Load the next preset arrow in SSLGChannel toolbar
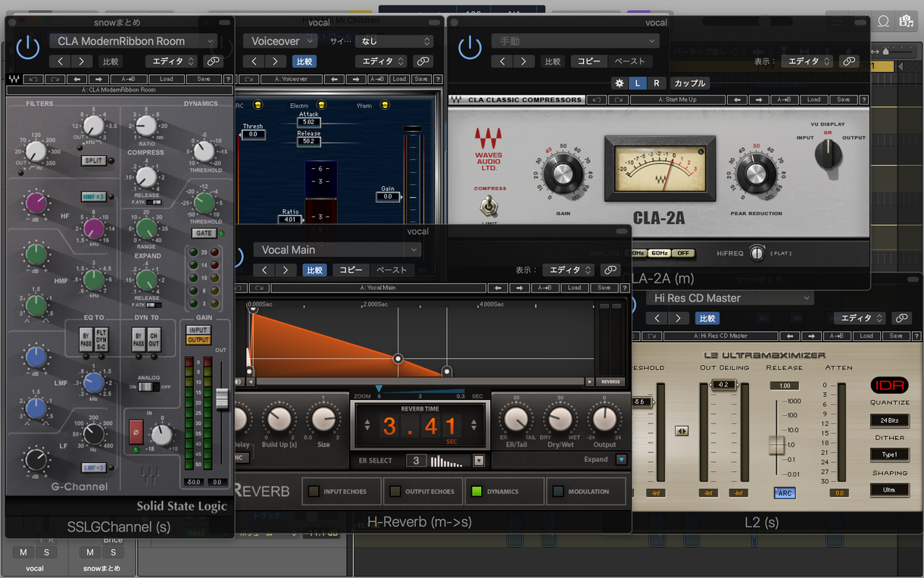924x578 pixels. pos(98,79)
